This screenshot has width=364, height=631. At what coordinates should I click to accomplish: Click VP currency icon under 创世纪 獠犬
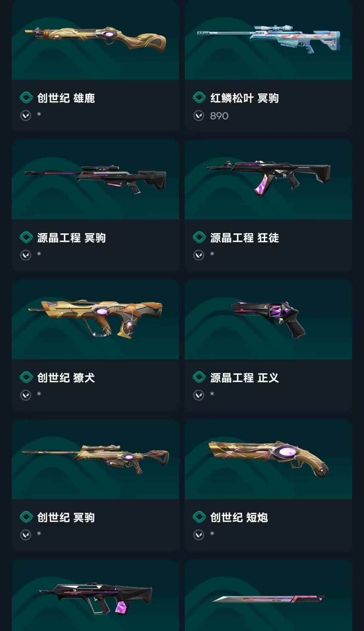[26, 395]
